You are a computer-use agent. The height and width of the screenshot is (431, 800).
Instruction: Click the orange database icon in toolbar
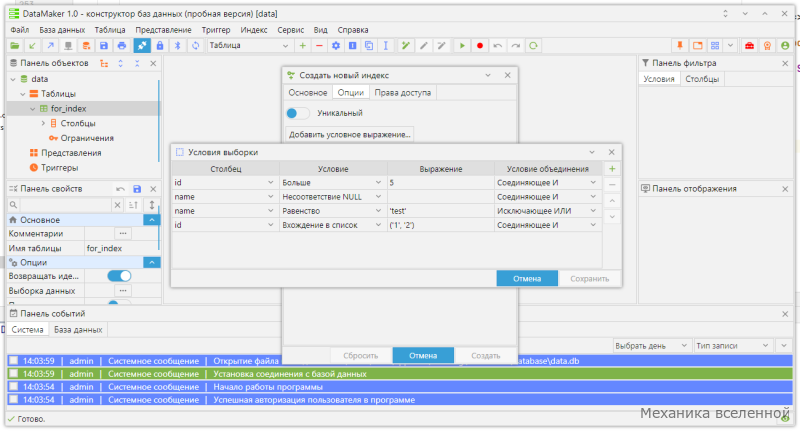[86, 46]
